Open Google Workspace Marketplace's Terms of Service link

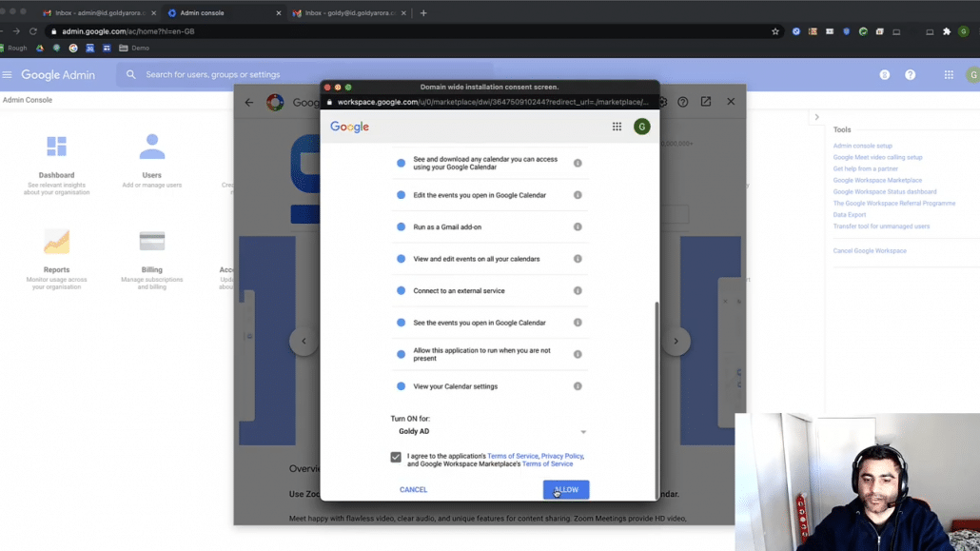click(547, 464)
